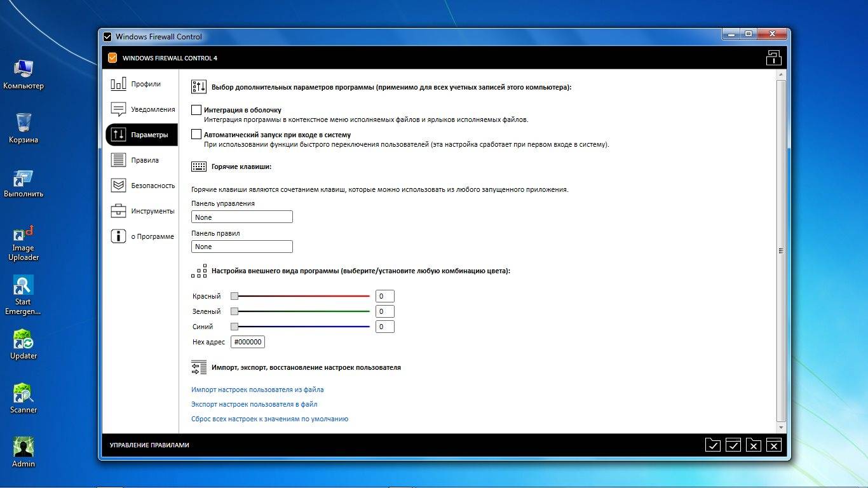
Task: Click the Синий value box
Action: (x=385, y=327)
